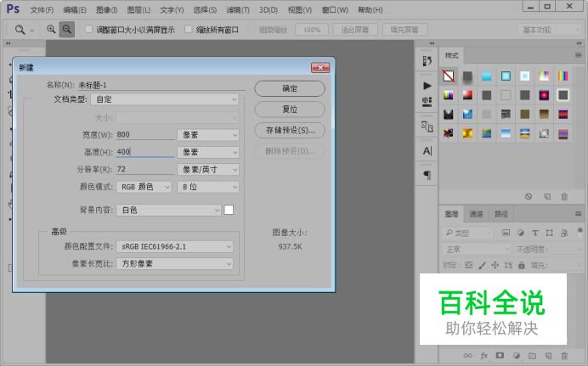
Task: Click the width input field
Action: tap(144, 134)
